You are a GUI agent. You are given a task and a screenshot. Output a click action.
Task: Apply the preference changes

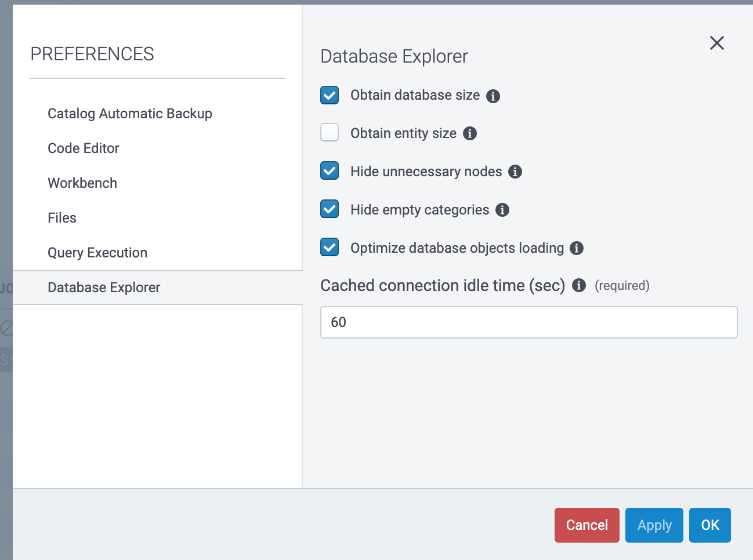654,525
